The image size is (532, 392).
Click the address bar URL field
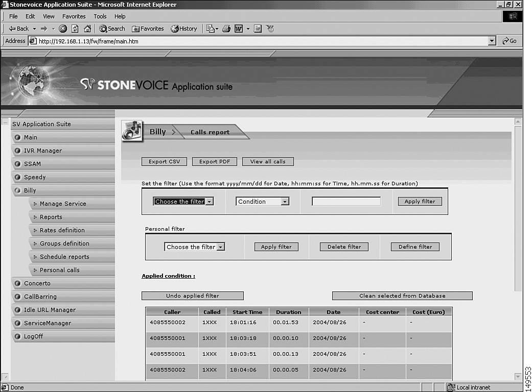click(x=259, y=41)
